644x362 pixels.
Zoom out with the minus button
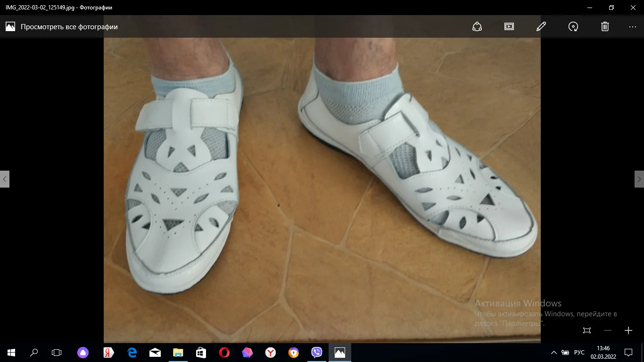(x=608, y=330)
